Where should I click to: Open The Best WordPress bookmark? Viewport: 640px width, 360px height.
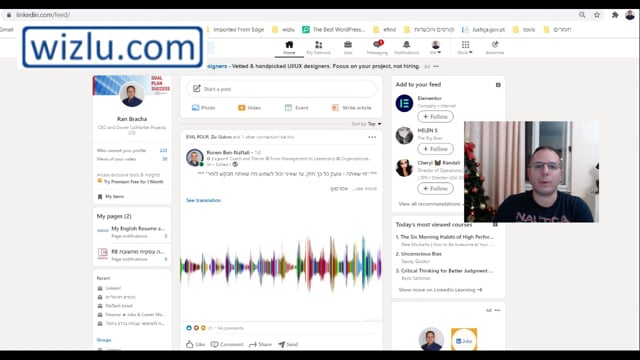click(x=333, y=29)
